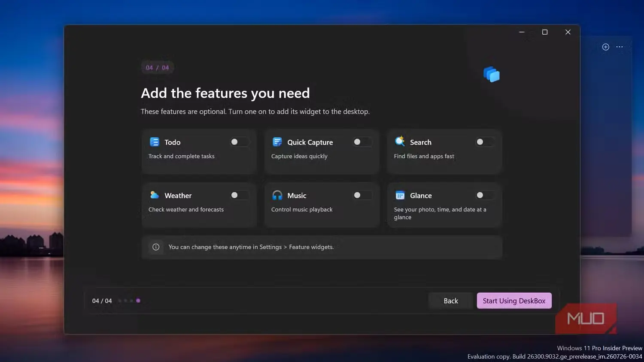The width and height of the screenshot is (644, 362).
Task: Click Start Using DeskBox
Action: tap(514, 301)
